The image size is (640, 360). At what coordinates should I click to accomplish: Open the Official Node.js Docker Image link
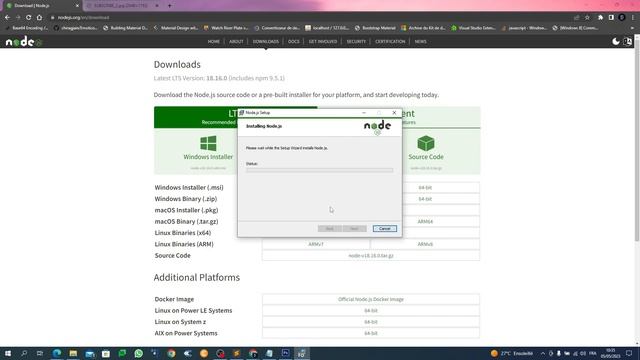371,299
